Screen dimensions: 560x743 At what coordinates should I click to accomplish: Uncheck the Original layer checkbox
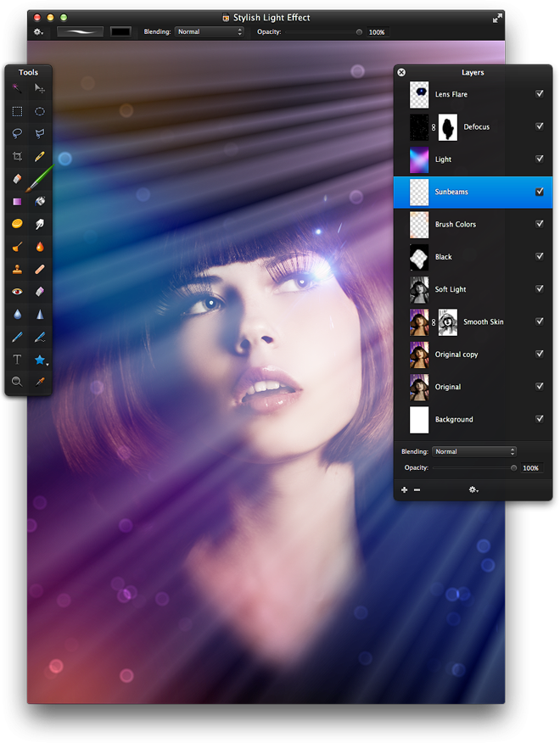[x=539, y=386]
